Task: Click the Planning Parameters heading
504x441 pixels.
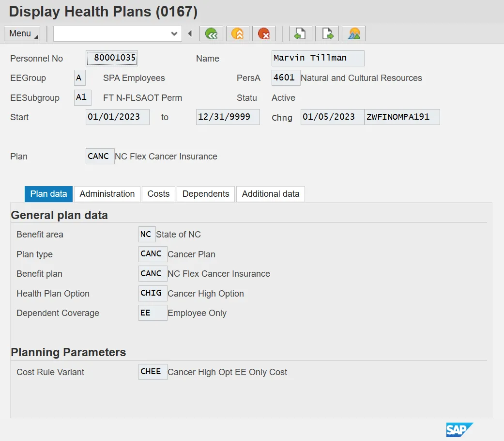Action: click(x=68, y=352)
